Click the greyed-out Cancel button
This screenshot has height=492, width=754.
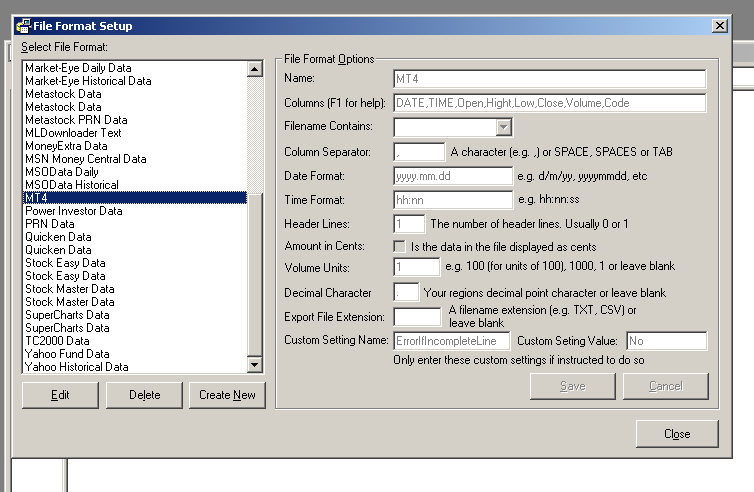666,386
